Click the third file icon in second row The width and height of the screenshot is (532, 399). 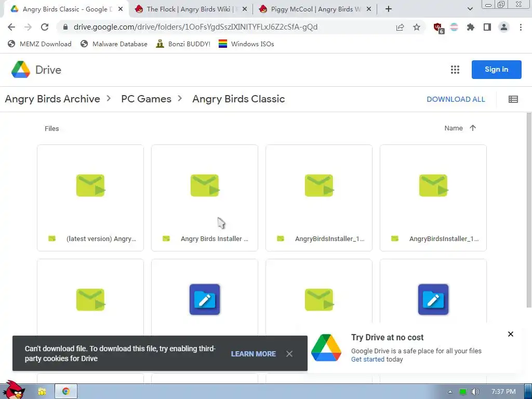click(319, 300)
